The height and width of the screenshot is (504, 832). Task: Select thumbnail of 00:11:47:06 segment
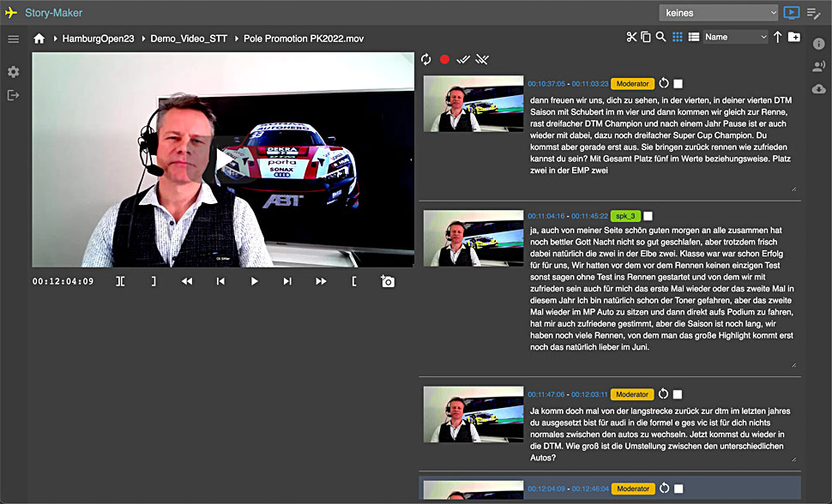[x=473, y=414]
